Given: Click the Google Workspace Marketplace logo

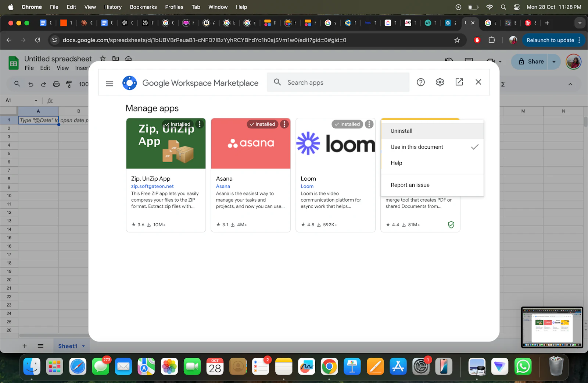Looking at the screenshot, I should pyautogui.click(x=129, y=83).
